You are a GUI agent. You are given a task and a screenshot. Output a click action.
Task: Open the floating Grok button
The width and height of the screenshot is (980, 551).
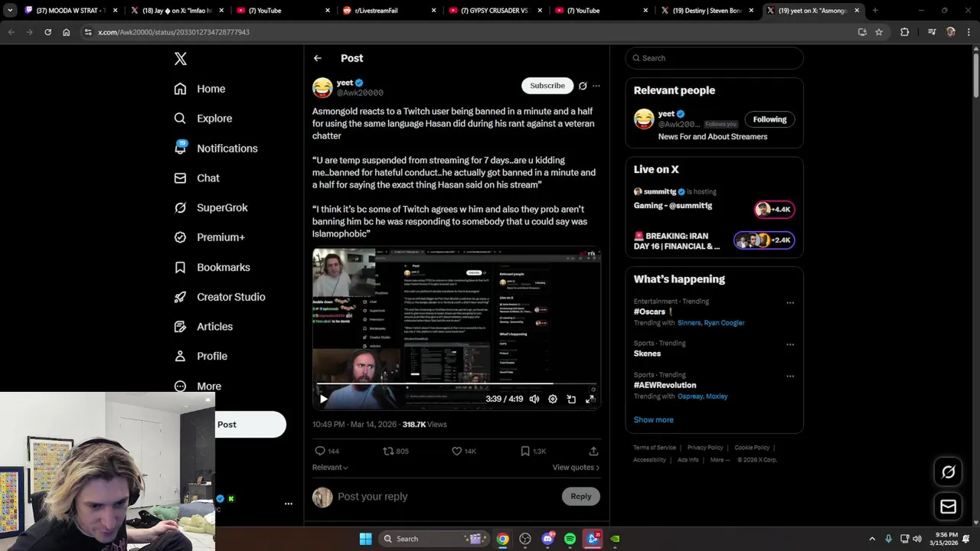point(948,472)
